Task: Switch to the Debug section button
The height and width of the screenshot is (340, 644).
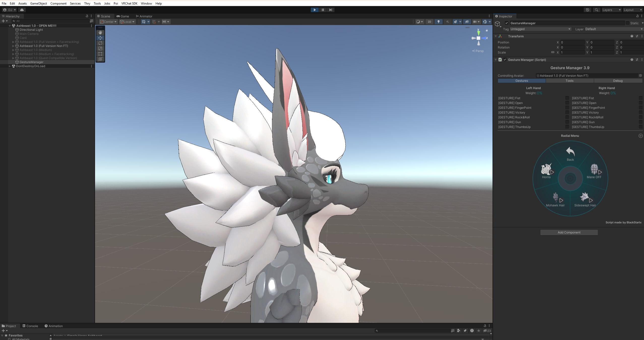Action: [x=618, y=81]
